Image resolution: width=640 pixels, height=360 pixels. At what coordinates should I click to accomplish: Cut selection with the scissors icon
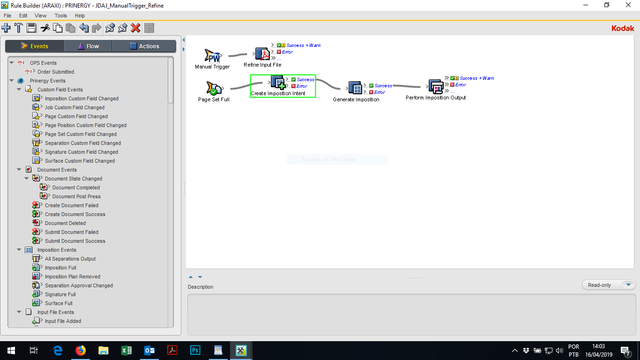point(45,28)
